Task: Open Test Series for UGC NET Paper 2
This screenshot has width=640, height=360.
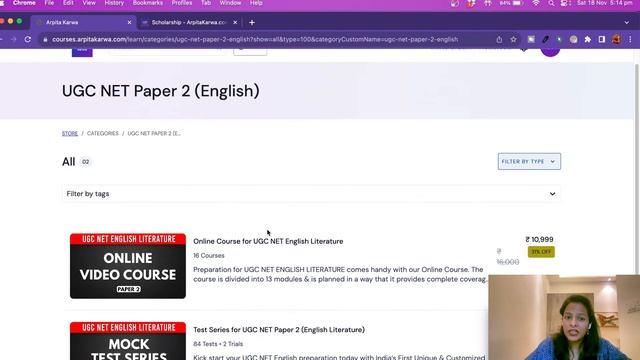Action: pos(279,330)
